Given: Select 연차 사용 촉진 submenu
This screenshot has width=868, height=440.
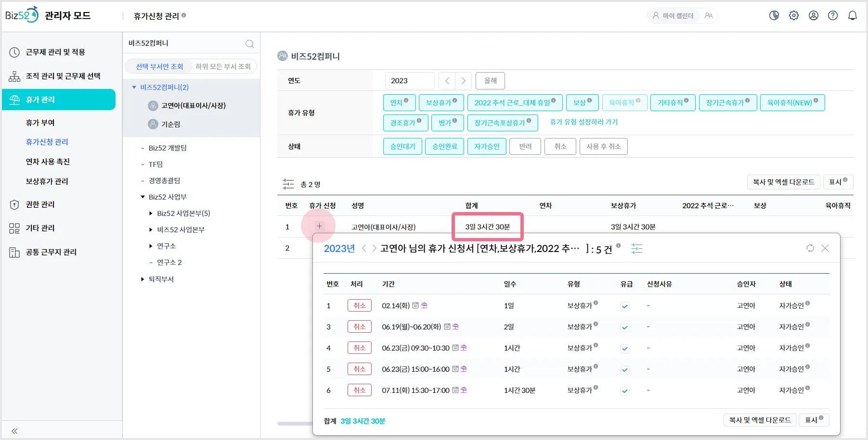Looking at the screenshot, I should 48,162.
